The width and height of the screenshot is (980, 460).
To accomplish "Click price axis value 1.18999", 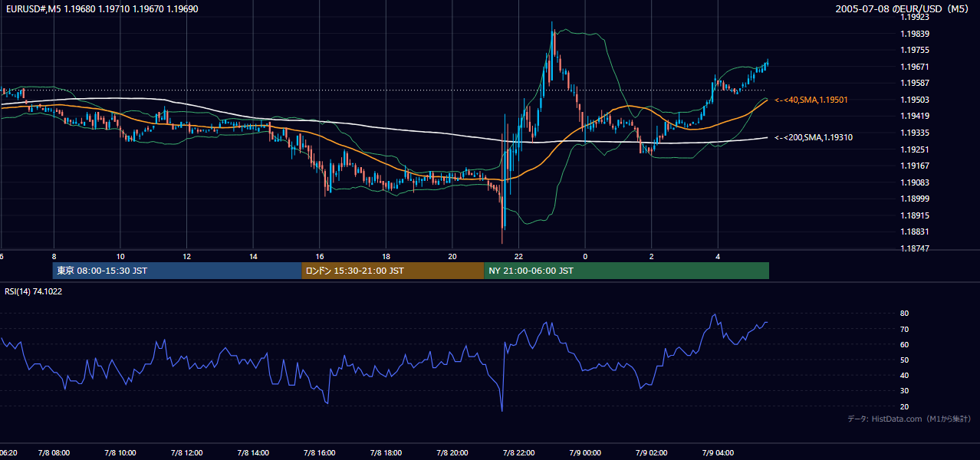I will 915,199.
